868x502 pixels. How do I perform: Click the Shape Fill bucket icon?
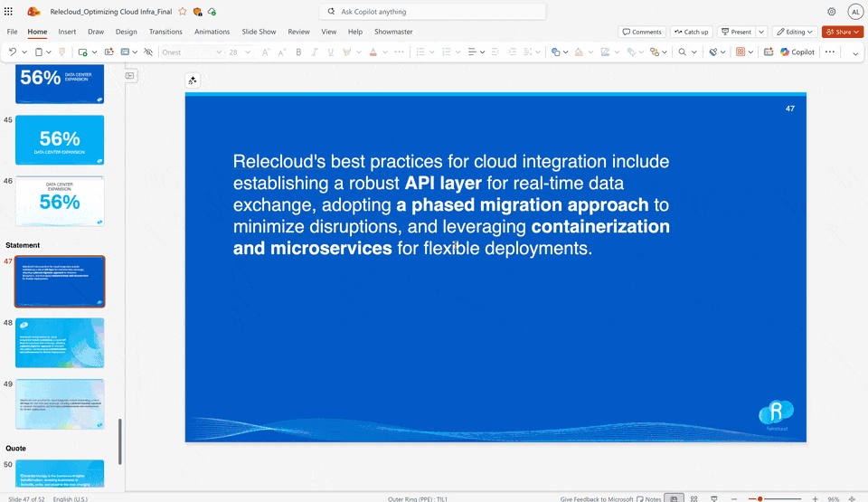579,52
